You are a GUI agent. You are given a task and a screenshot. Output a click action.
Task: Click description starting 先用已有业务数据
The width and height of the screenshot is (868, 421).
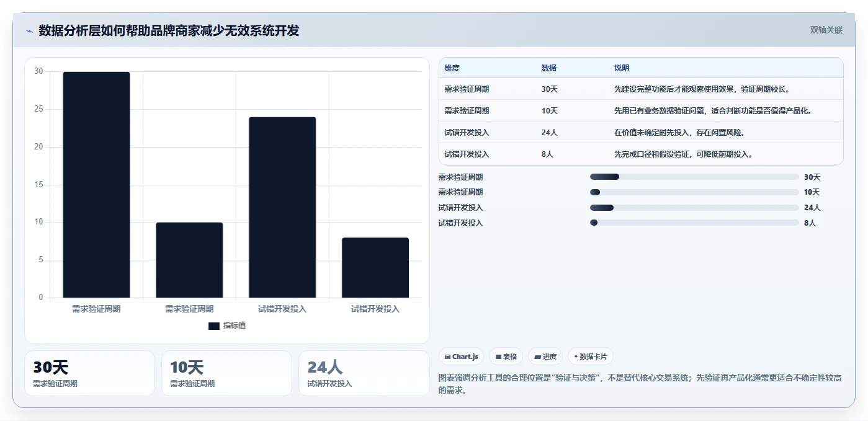coord(713,111)
